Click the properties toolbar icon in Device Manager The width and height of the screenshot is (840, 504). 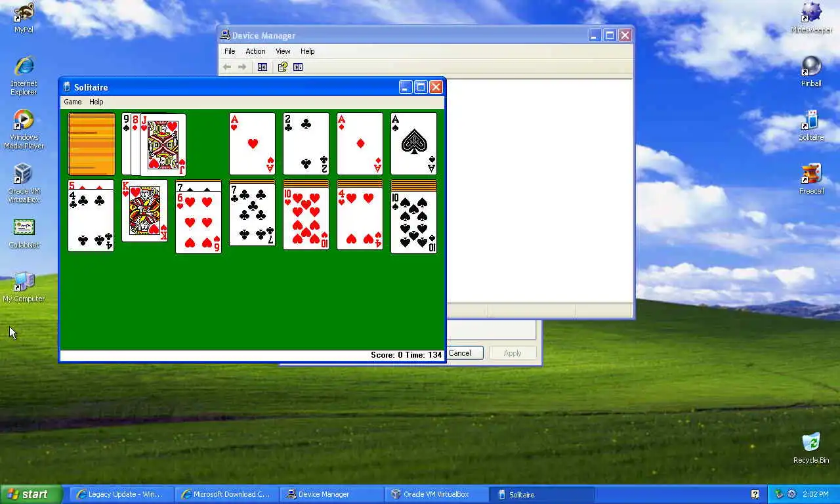tap(283, 67)
